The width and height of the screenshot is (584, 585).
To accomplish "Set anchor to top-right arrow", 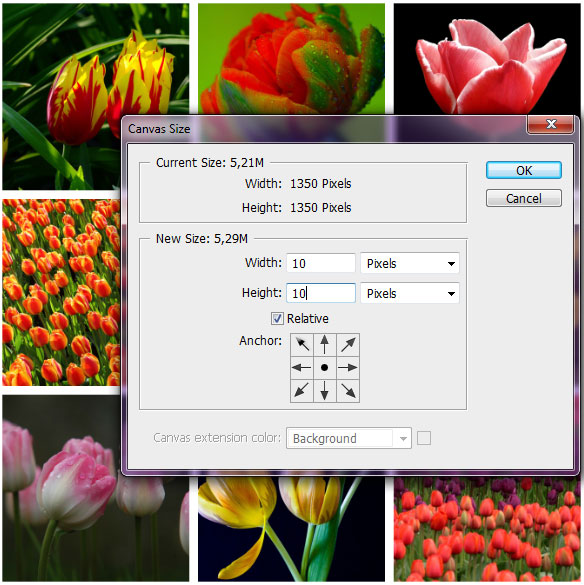I will tap(348, 345).
